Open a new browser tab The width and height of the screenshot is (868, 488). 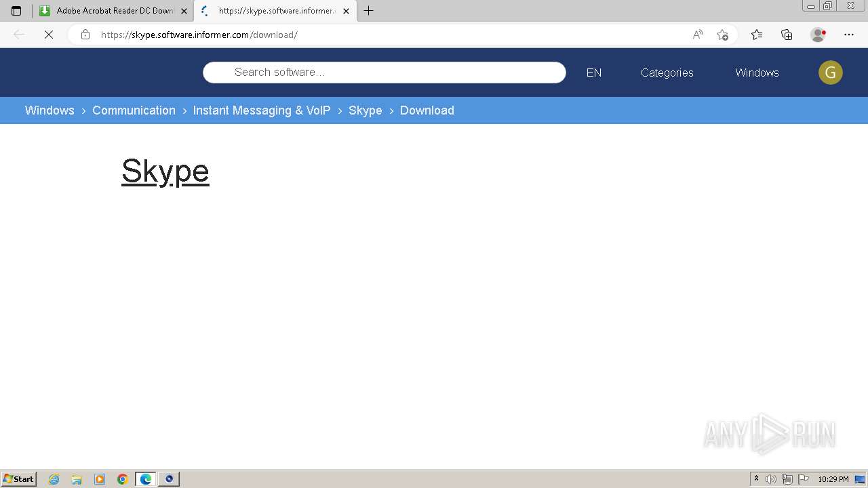click(369, 11)
